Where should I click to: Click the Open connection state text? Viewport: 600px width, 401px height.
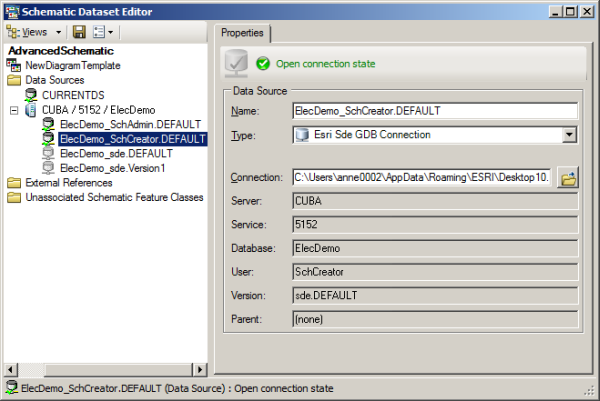pos(326,64)
